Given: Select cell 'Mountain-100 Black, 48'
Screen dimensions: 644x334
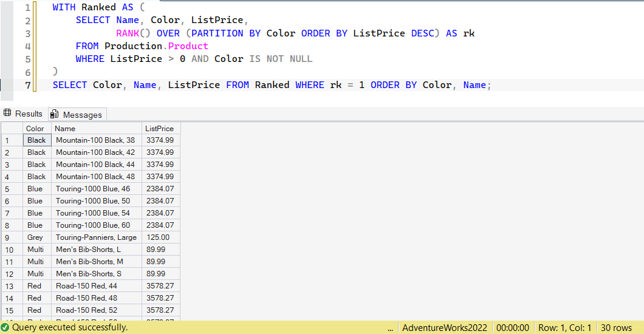Looking at the screenshot, I should coord(97,177).
